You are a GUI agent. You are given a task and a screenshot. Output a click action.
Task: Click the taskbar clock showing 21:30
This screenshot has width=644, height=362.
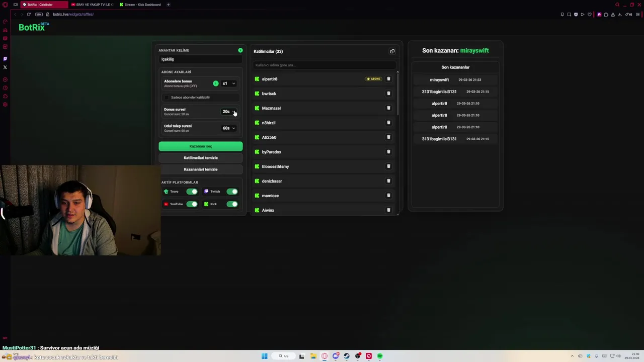tap(631, 356)
